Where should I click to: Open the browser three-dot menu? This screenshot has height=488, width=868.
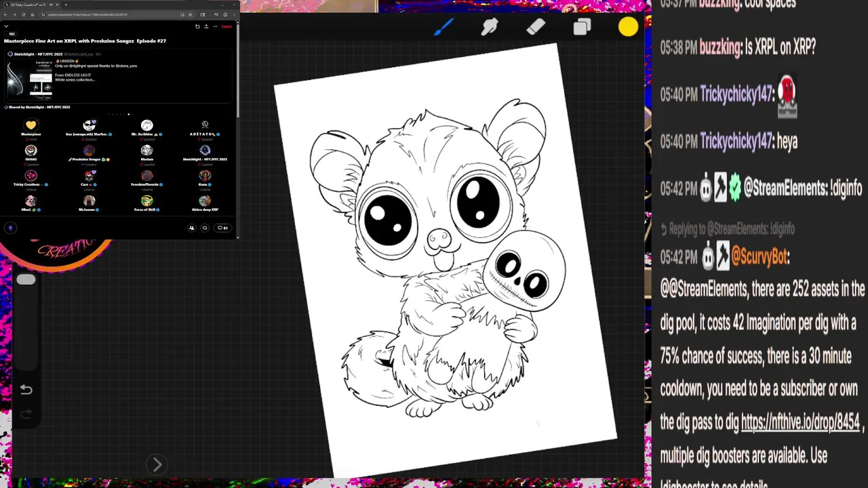(235, 14)
